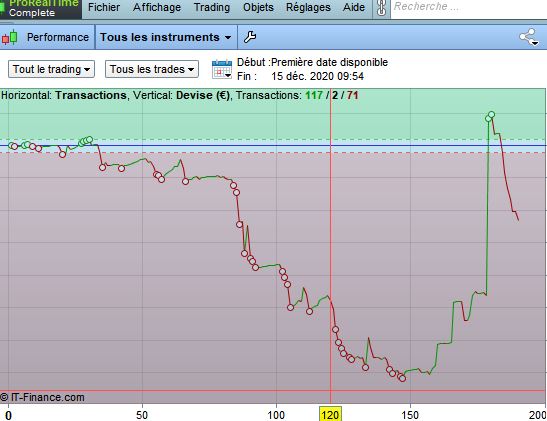Select the Performance tab label

(58, 37)
